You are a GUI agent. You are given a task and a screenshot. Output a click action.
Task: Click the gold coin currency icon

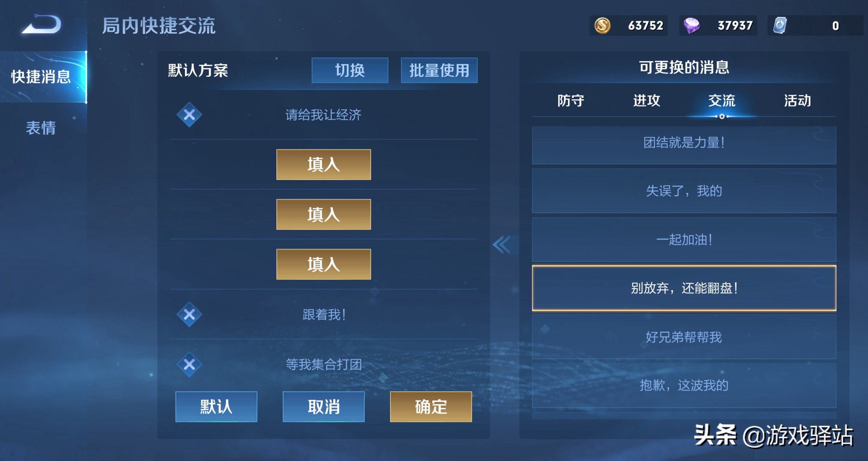click(602, 26)
